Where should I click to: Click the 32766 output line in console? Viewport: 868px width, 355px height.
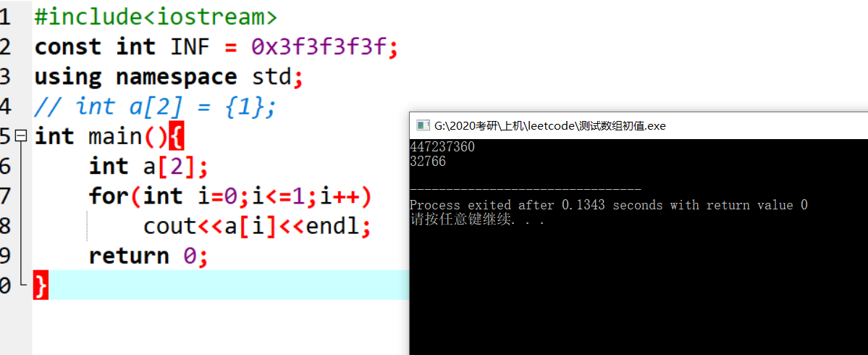[428, 162]
